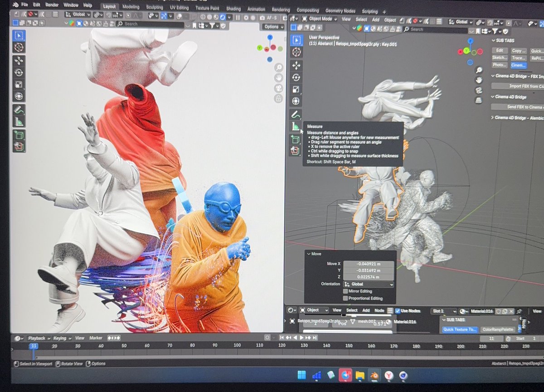This screenshot has width=544, height=392.
Task: Select the Cursor tool in left viewport
Action: coord(19,47)
